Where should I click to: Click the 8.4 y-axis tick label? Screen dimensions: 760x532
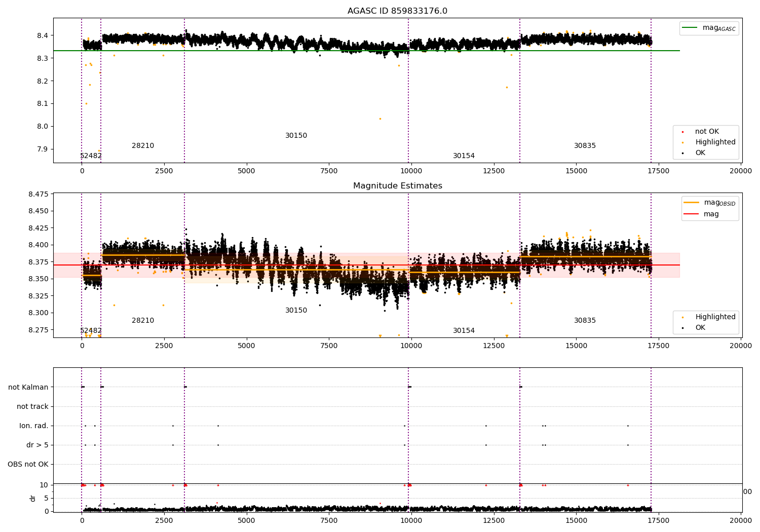[x=42, y=35]
